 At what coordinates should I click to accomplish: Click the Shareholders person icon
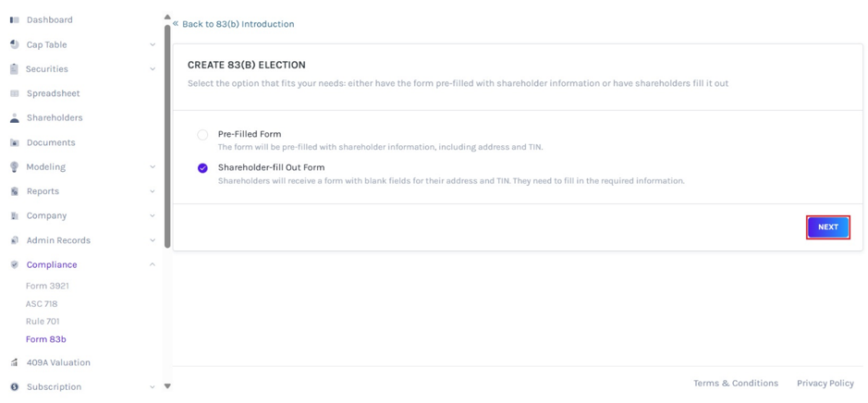click(x=15, y=118)
